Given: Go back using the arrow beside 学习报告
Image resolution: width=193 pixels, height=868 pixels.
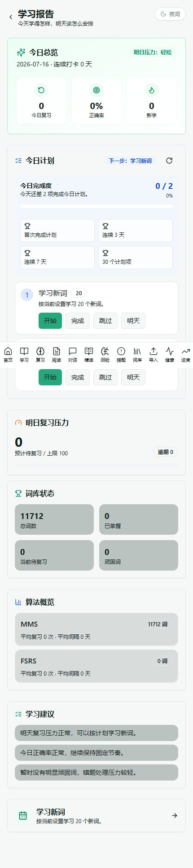Looking at the screenshot, I should click(x=11, y=17).
